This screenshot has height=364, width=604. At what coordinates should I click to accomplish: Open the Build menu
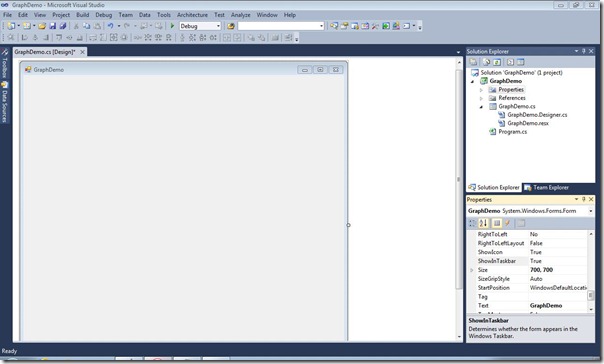tap(82, 15)
